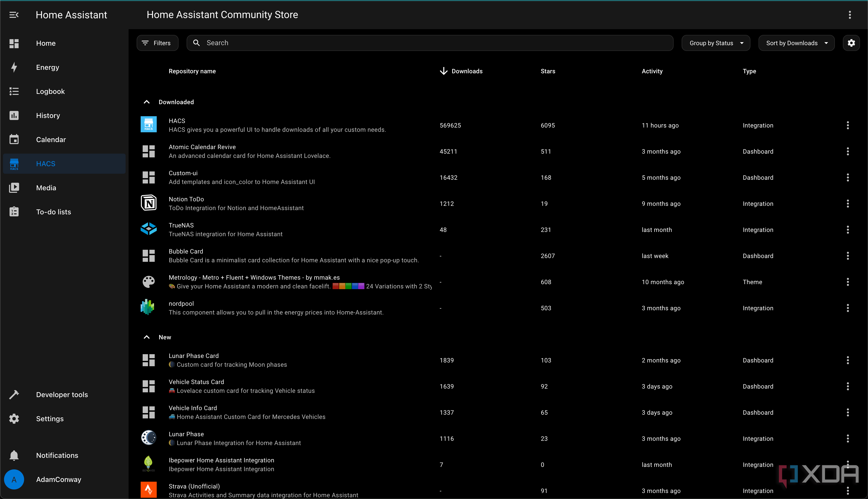The height and width of the screenshot is (499, 868).
Task: Open three-dot menu for nordpool row
Action: [847, 308]
